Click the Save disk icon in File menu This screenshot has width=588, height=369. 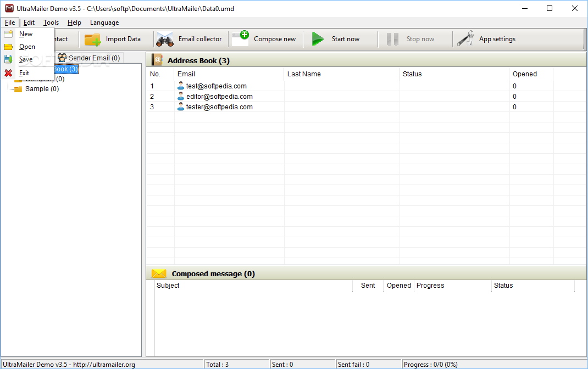coord(8,59)
